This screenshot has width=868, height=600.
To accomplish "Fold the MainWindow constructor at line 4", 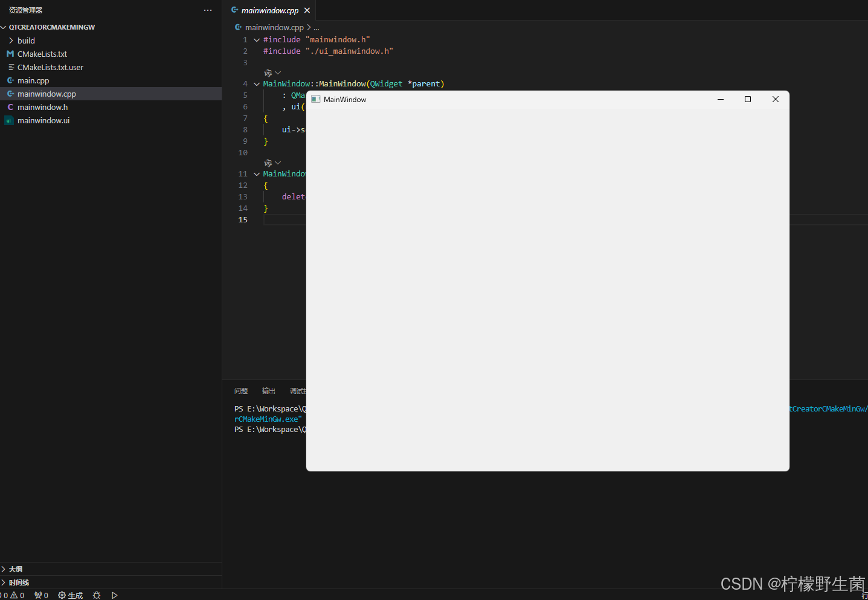I will click(x=257, y=84).
